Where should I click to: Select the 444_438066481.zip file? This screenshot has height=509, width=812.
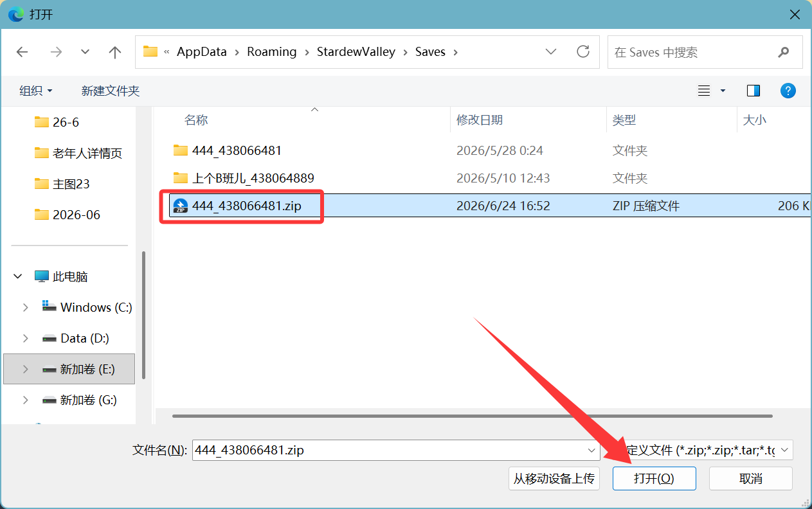pyautogui.click(x=246, y=206)
